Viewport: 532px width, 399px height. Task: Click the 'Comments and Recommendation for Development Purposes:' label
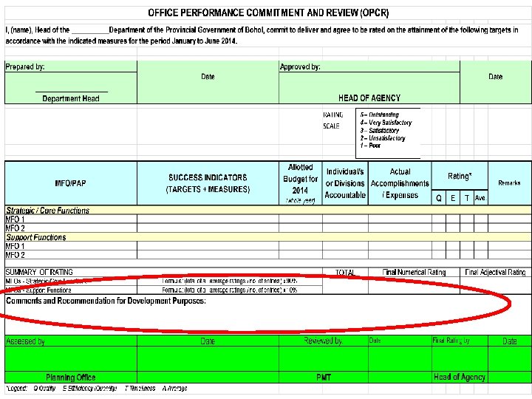coord(106,301)
